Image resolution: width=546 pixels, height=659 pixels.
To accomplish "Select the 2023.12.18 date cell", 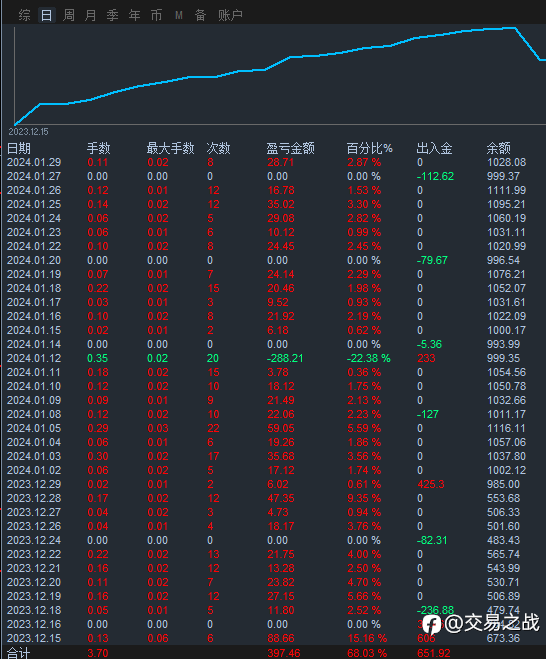I will [34, 610].
